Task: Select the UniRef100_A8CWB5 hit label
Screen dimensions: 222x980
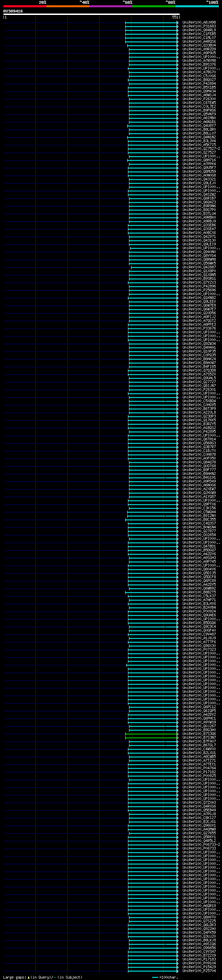Action: [199, 757]
